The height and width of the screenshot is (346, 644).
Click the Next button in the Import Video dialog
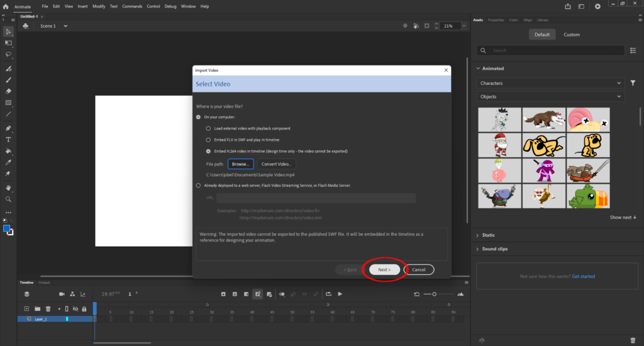coord(384,270)
